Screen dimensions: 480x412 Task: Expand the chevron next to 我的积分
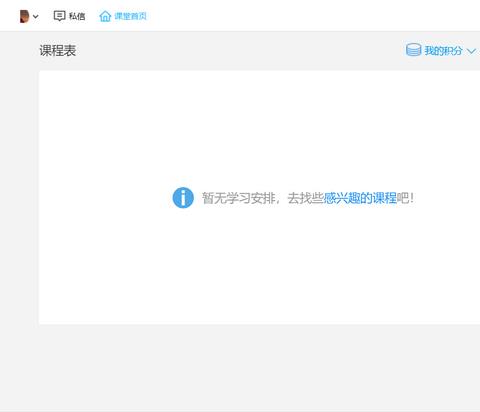coord(471,51)
